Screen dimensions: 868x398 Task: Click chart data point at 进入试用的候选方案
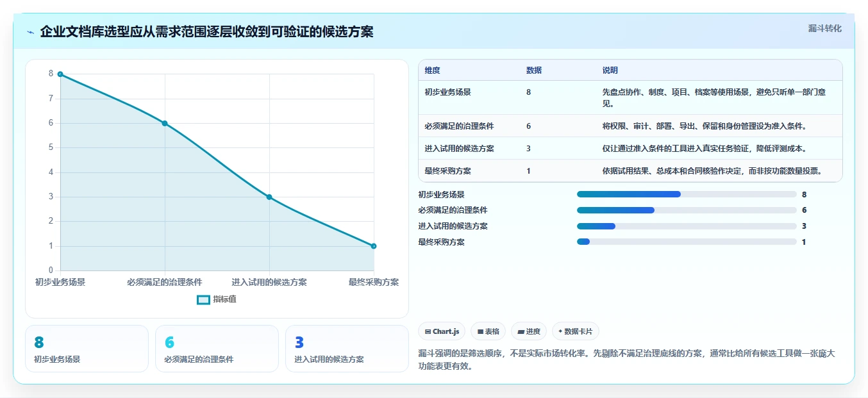coord(269,197)
